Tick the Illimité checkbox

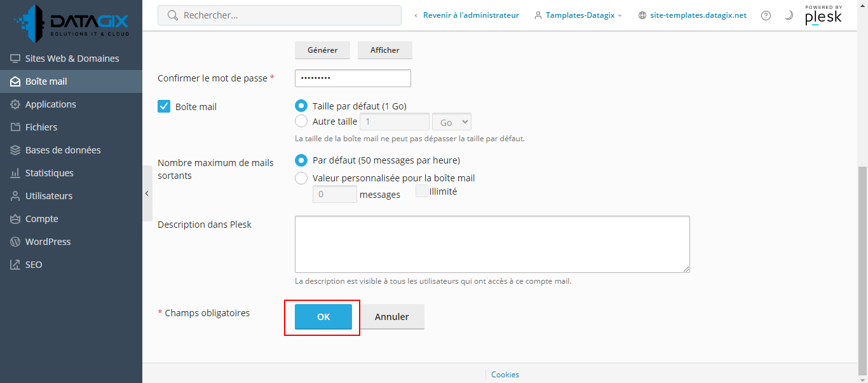[421, 191]
